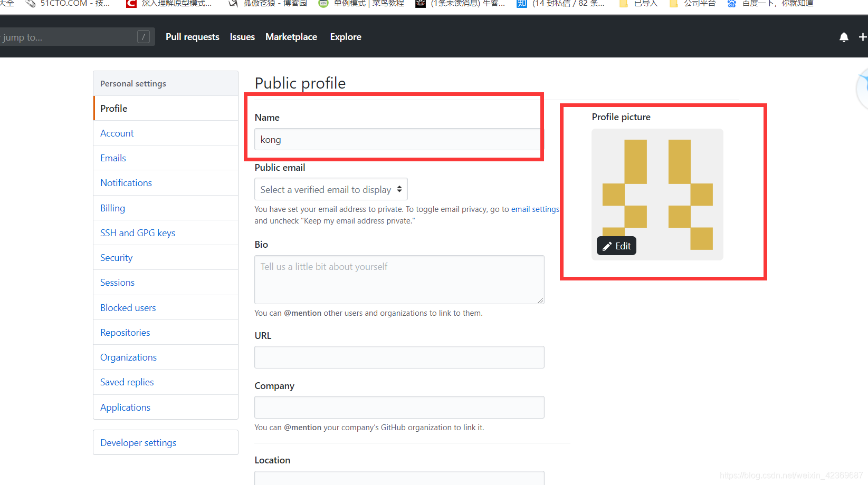Click the Edit pencil on the profile picture
The width and height of the screenshot is (868, 485).
click(616, 245)
